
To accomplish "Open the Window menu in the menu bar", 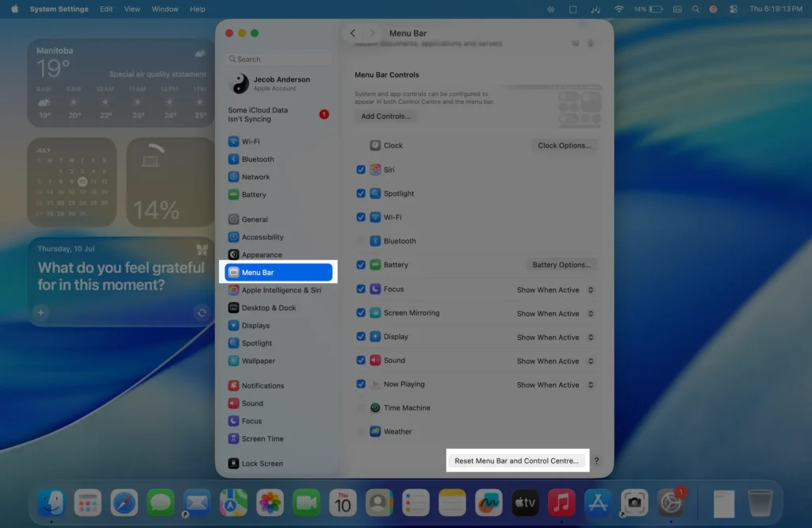I will pos(164,9).
